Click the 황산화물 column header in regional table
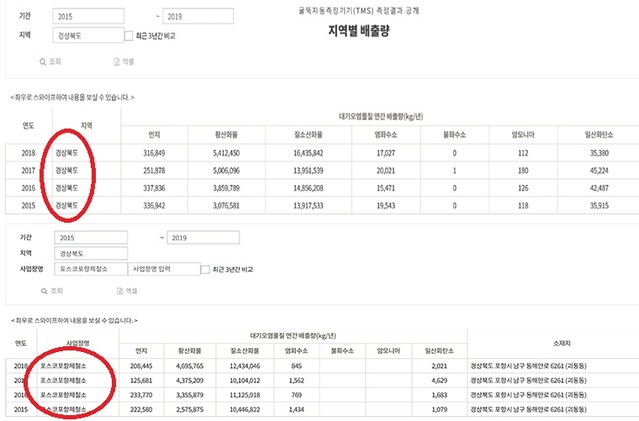This screenshot has width=639, height=421. [x=226, y=134]
